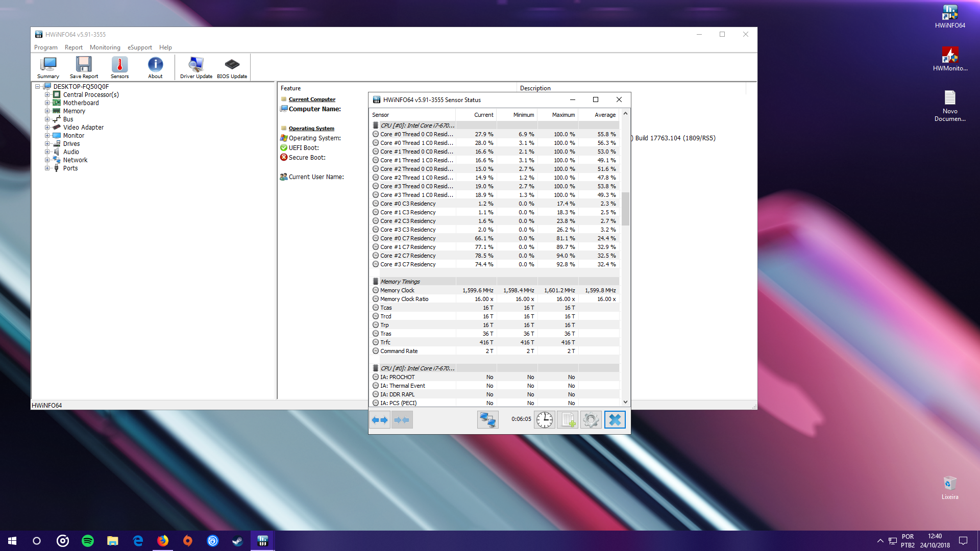The image size is (980, 551).
Task: Expand the Motherboard tree node
Action: tap(47, 103)
